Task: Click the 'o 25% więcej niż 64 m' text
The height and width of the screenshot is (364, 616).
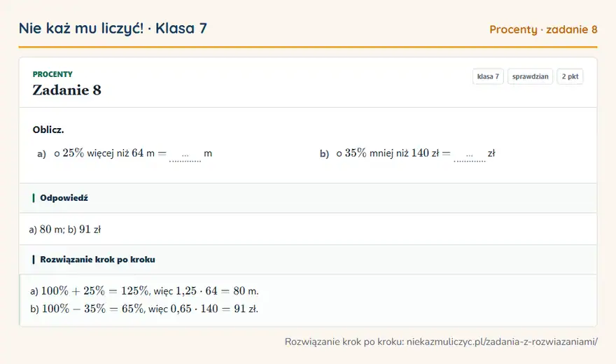Action: click(x=104, y=153)
